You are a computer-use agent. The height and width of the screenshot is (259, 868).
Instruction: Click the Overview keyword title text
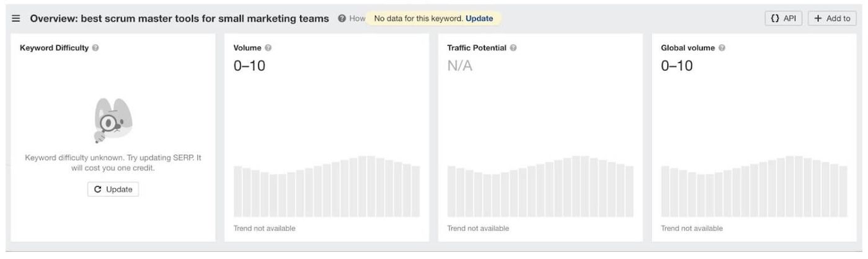180,19
